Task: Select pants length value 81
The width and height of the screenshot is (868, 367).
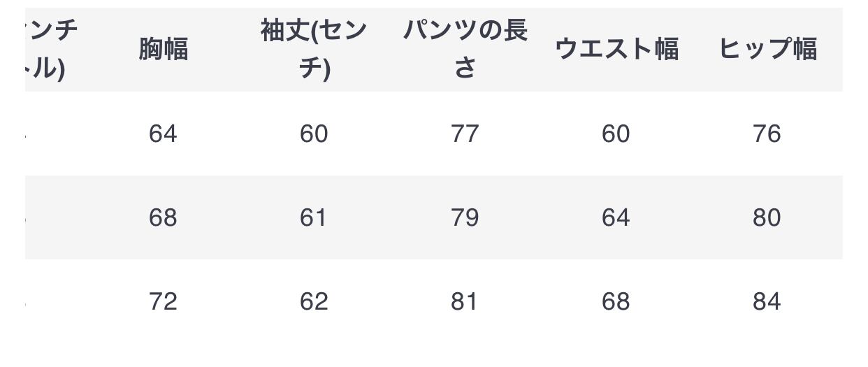Action: click(465, 301)
